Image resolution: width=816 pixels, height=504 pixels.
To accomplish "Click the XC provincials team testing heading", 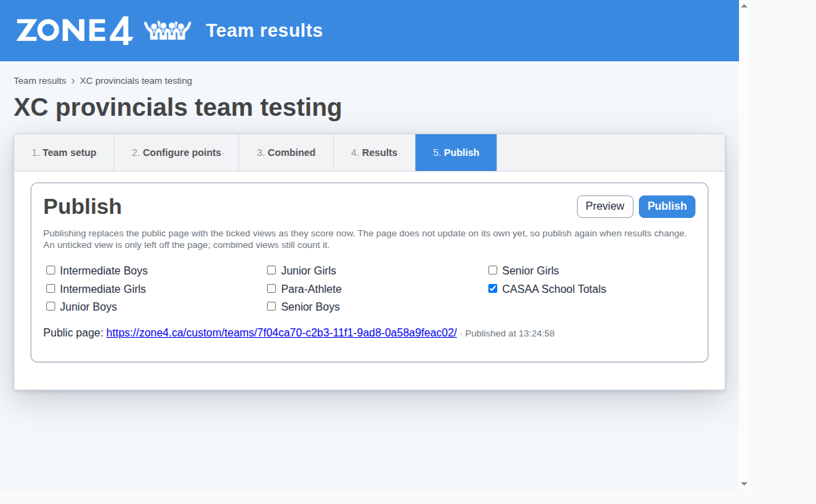I will [178, 108].
